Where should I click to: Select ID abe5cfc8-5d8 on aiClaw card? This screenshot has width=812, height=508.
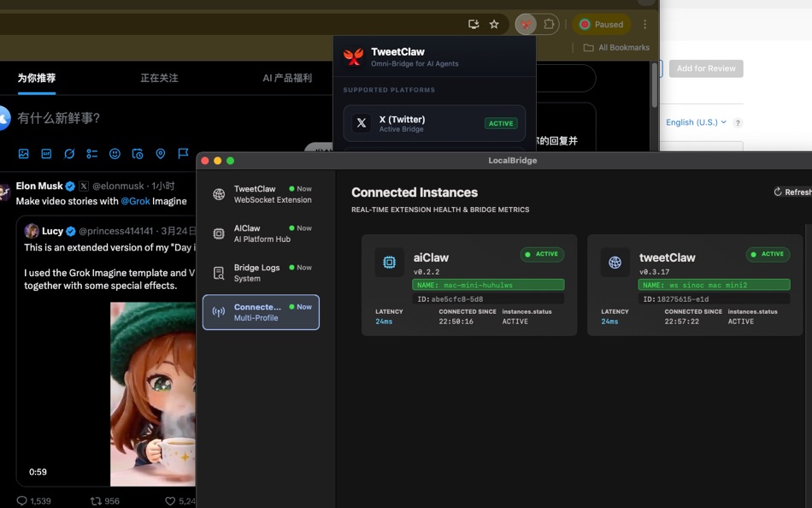coord(488,299)
